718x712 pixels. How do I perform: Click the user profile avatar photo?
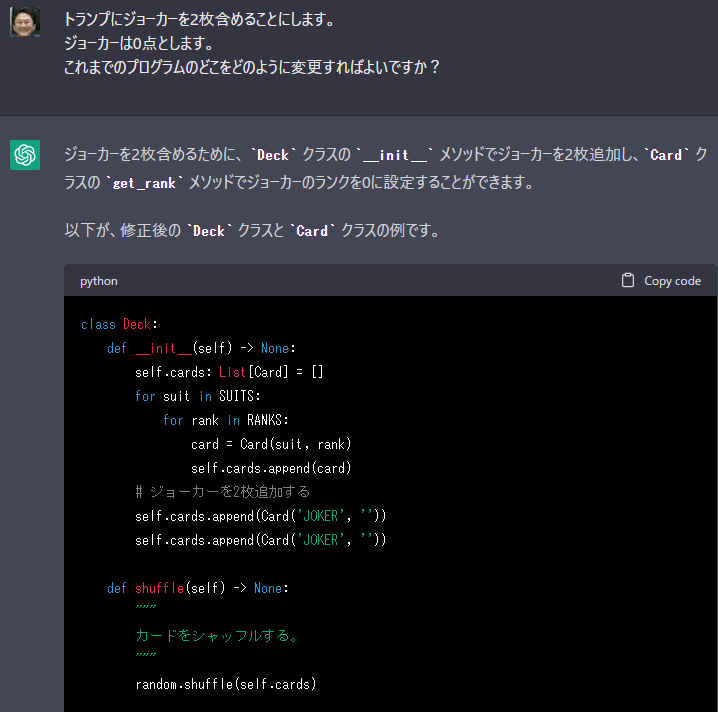(25, 22)
